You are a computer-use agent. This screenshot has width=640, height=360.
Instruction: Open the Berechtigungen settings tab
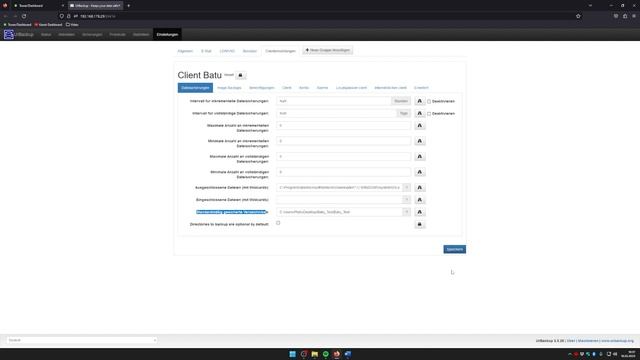point(262,88)
